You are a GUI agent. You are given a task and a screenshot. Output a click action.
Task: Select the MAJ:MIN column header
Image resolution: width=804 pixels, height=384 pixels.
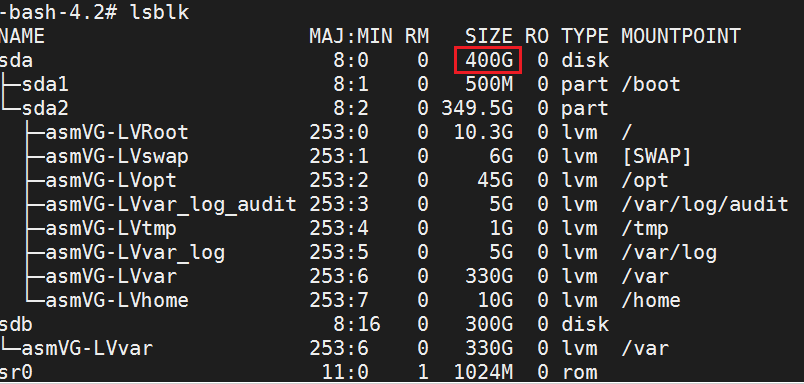coord(351,36)
